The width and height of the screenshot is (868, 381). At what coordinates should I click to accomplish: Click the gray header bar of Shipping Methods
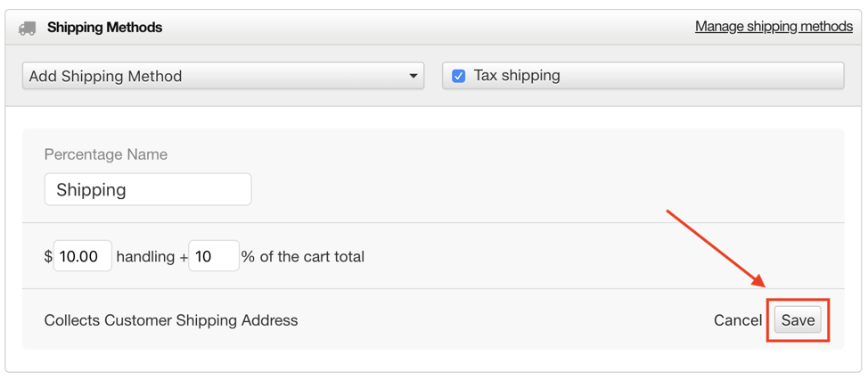pos(434,27)
